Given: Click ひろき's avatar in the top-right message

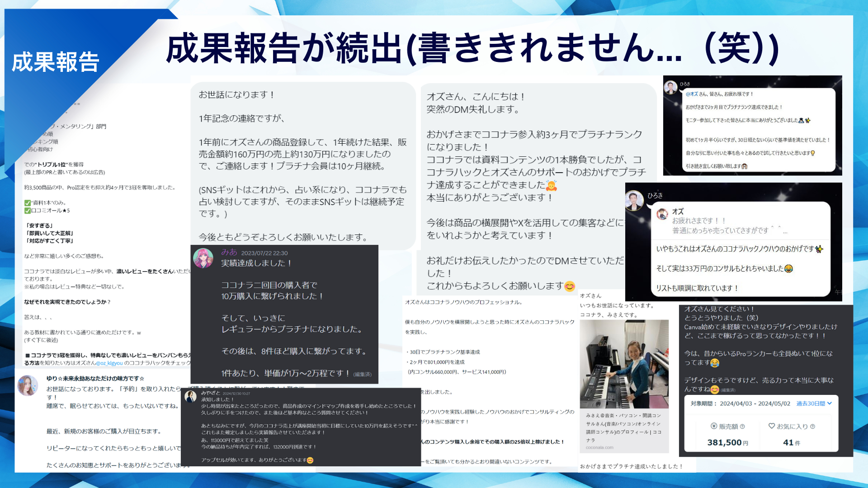Looking at the screenshot, I should tap(670, 87).
